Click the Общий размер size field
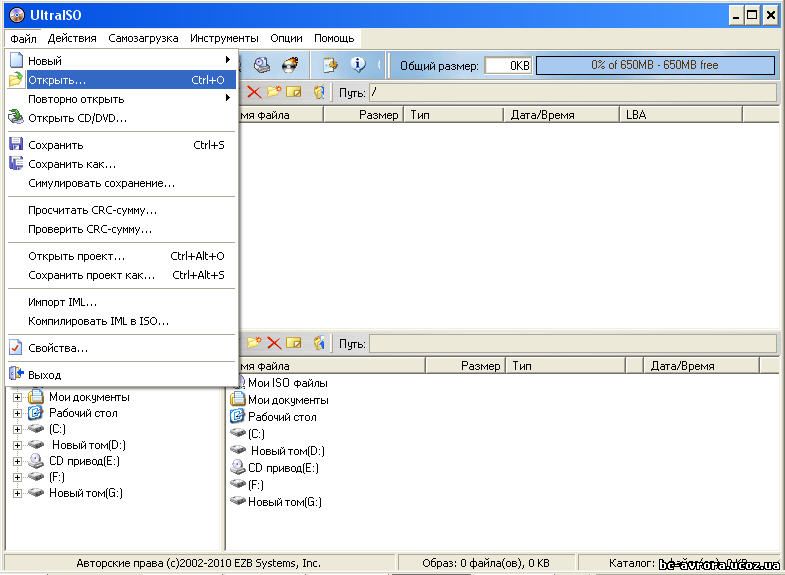Viewport: 785px width, 575px height. (x=508, y=66)
